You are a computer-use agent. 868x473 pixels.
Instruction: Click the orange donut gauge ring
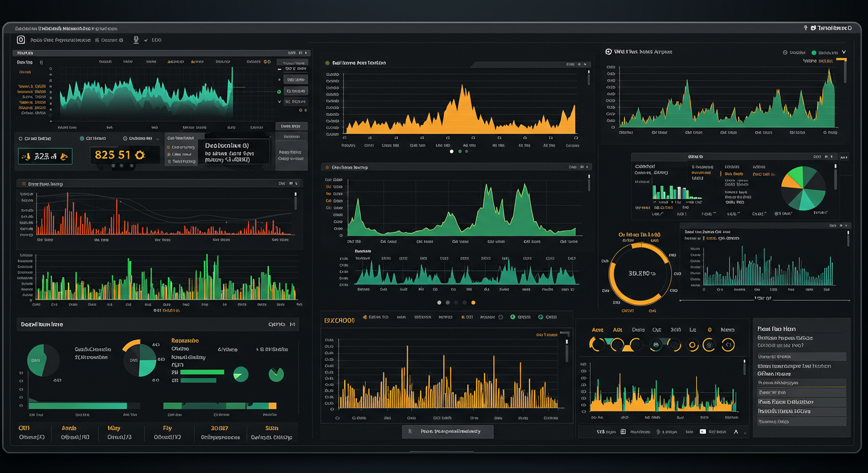[x=640, y=273]
